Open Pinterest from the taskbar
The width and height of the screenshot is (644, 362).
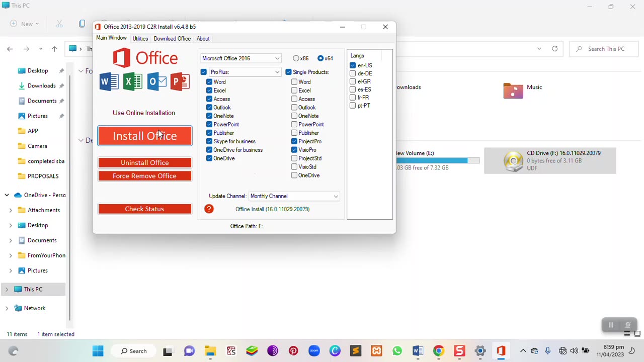(293, 351)
